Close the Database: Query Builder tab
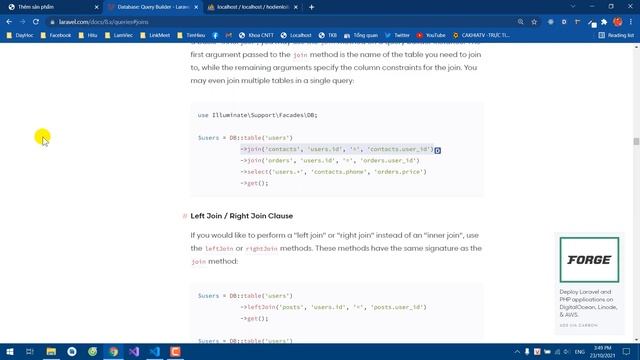Screen dimensions: 640x360 point(196,7)
